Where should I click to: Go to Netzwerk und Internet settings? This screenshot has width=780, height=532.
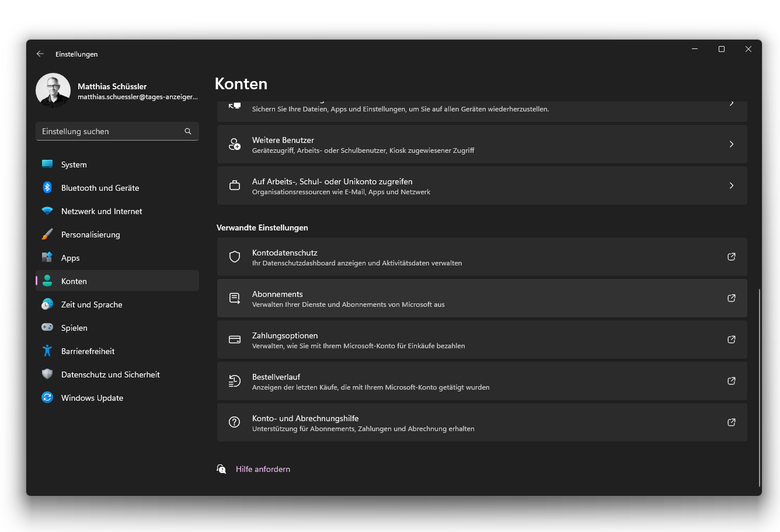click(x=102, y=211)
